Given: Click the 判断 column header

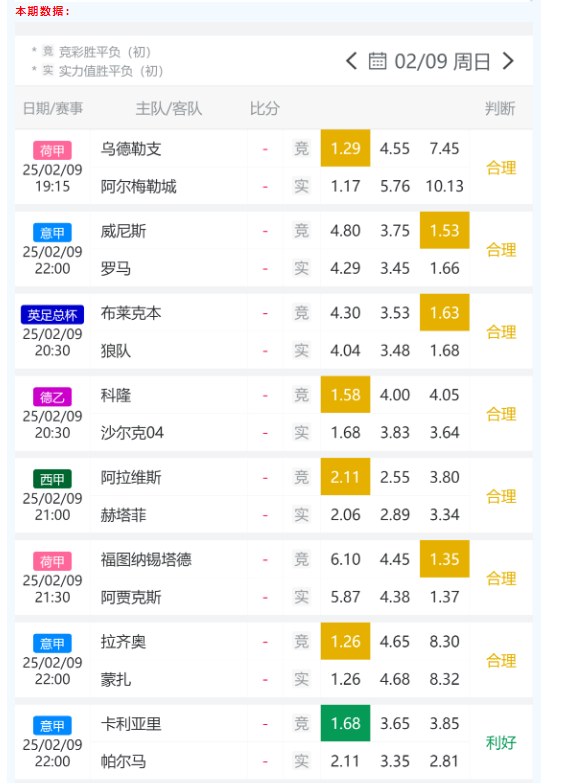Looking at the screenshot, I should click(500, 108).
